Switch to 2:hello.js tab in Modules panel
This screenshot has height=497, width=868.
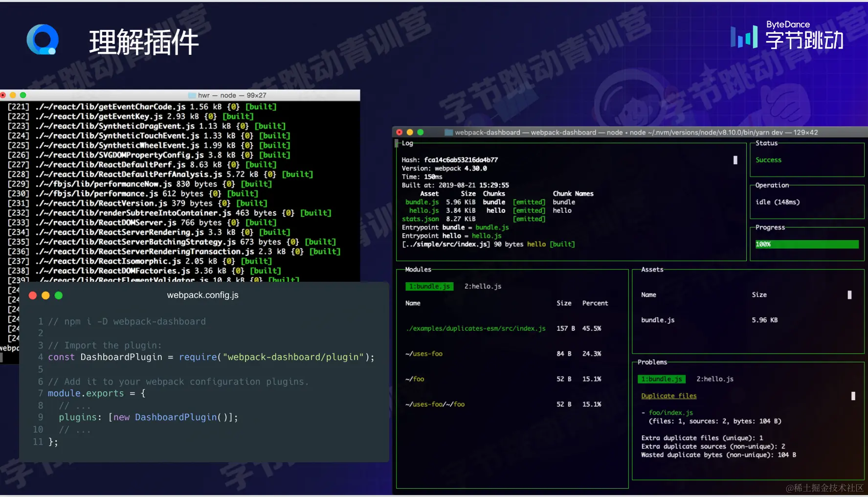pos(483,287)
